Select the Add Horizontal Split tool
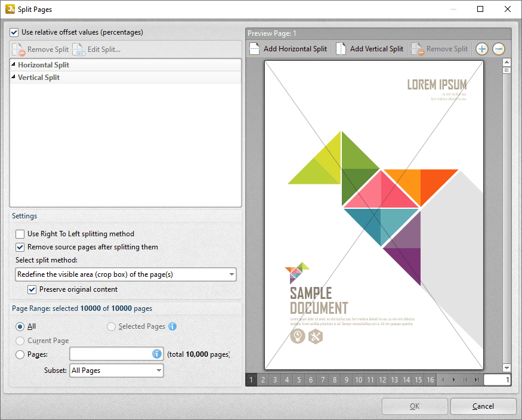 coord(288,48)
